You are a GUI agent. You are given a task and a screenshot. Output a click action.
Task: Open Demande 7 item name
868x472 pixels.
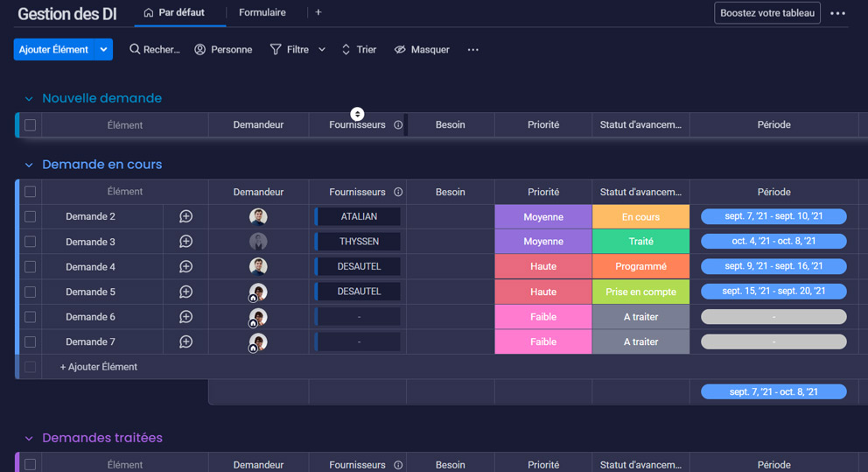[90, 342]
